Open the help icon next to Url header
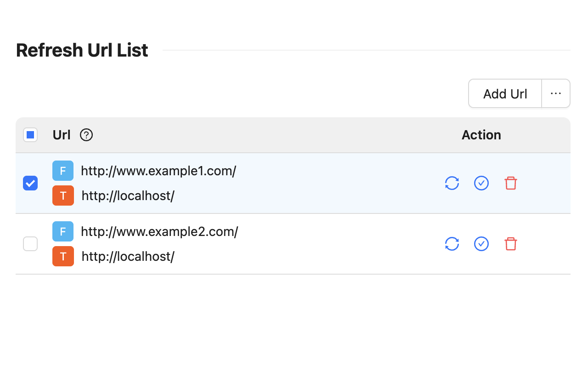 [x=86, y=135]
